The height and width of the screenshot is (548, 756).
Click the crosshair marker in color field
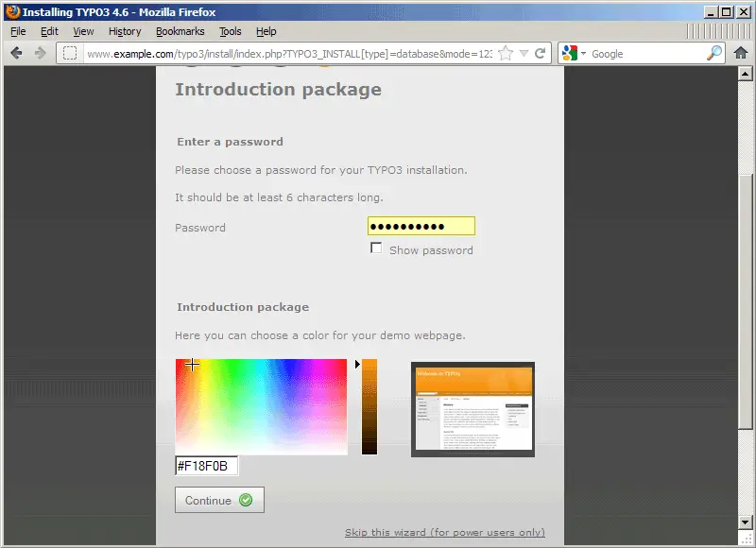tap(192, 365)
